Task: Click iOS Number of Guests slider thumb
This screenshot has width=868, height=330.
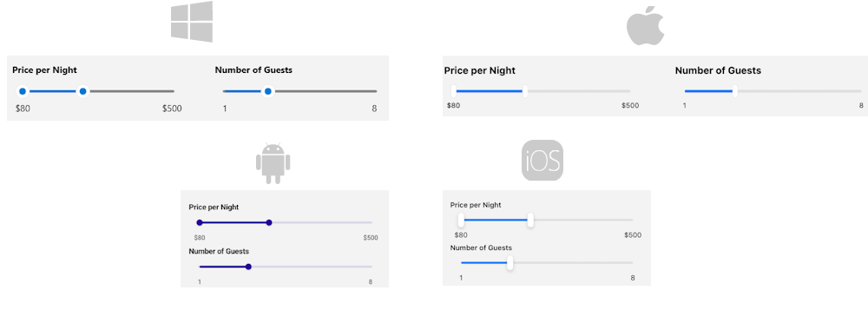Action: (x=510, y=263)
